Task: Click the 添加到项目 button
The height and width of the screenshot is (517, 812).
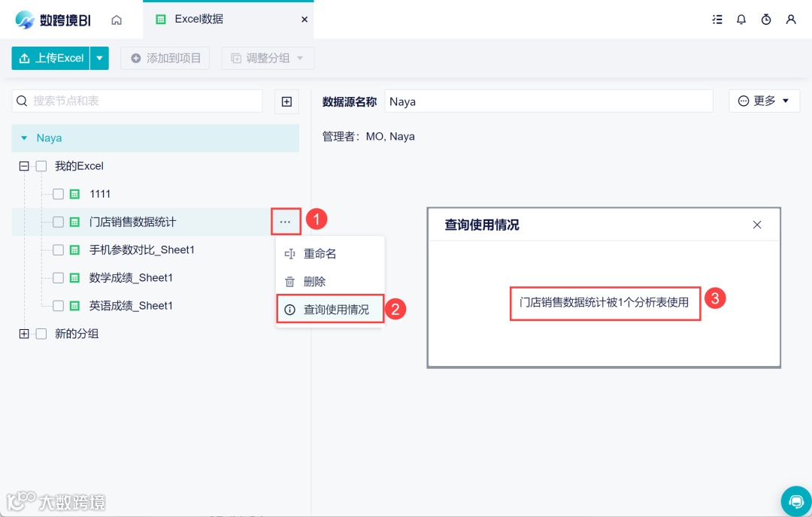Action: click(x=165, y=58)
